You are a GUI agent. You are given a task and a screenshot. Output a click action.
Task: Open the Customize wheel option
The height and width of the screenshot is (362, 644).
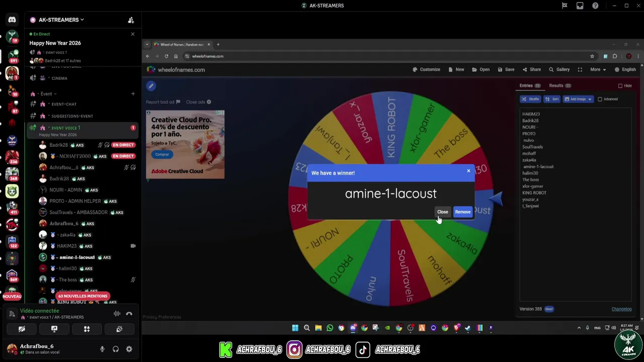[x=426, y=70]
